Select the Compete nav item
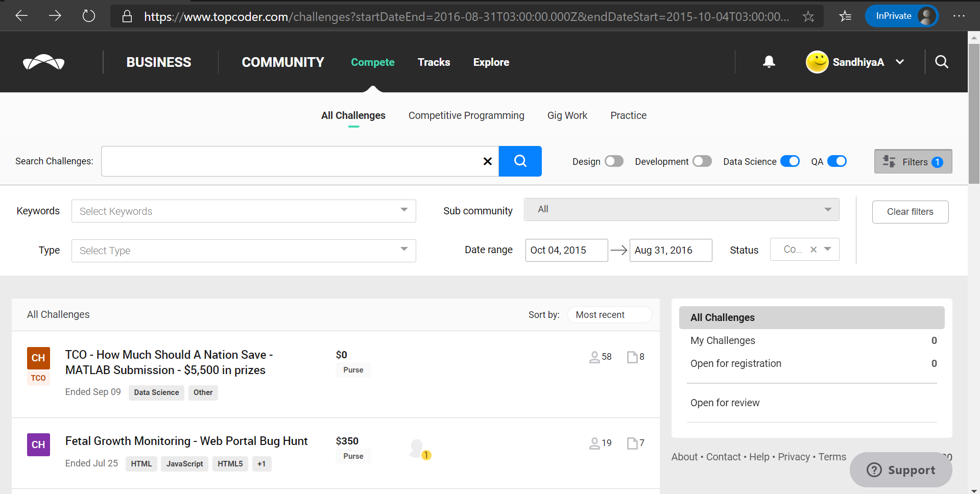The width and height of the screenshot is (980, 494). (373, 62)
